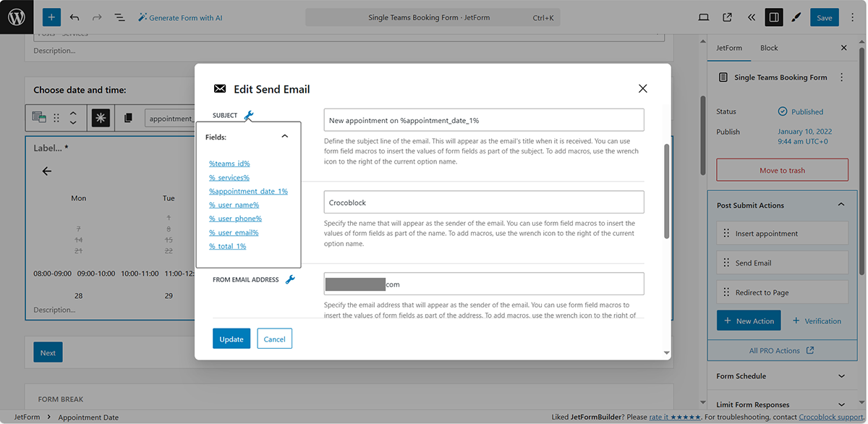Collapse toolbar using double chevron icon
Screen dimensions: 868x424
click(751, 17)
